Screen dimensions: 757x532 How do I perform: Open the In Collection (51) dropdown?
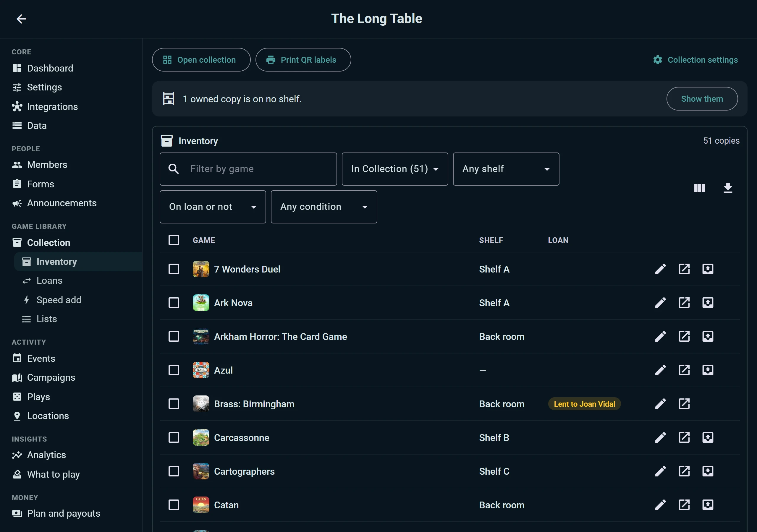[395, 169]
